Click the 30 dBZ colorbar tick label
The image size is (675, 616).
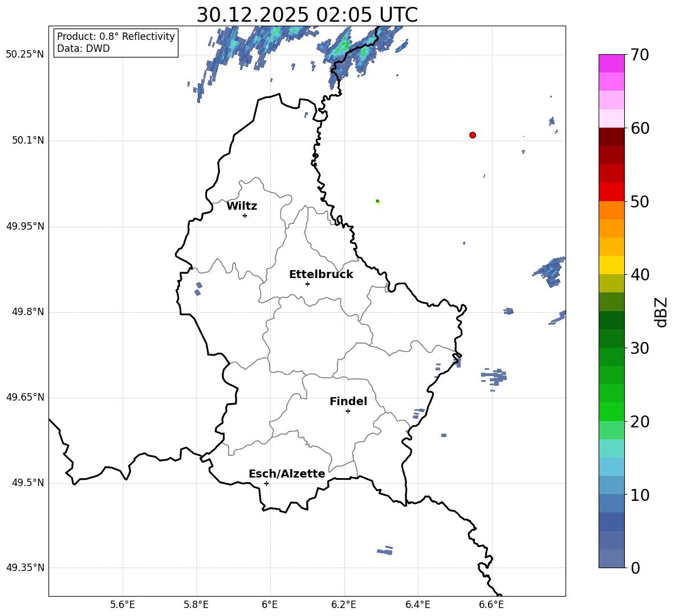pyautogui.click(x=640, y=348)
